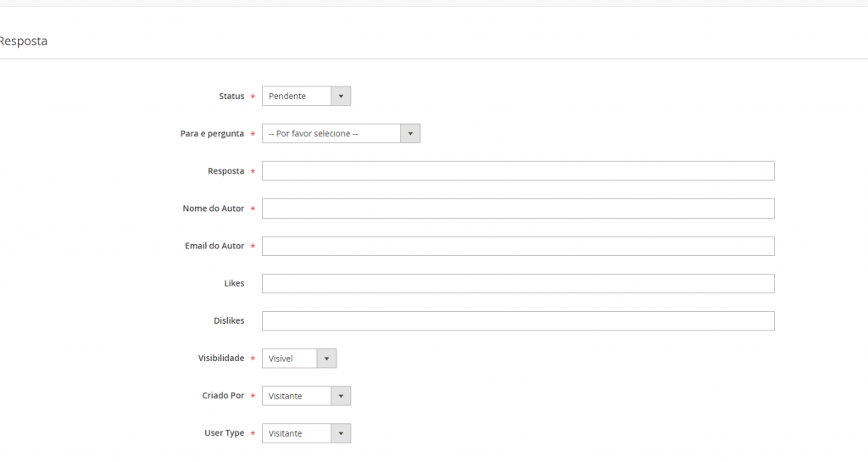Open the Status dropdown showing Pendente
This screenshot has width=868, height=462.
coord(306,97)
